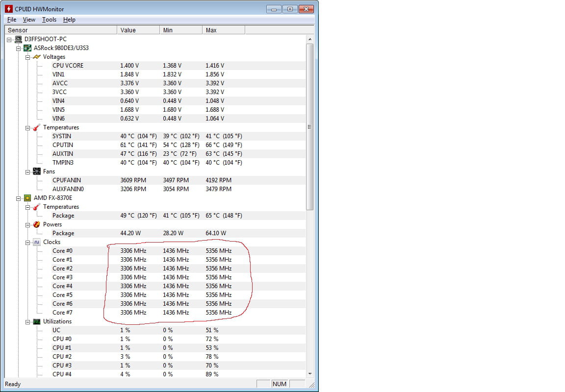
Task: Click the 1.400 V CPU VCORE value
Action: click(x=129, y=66)
